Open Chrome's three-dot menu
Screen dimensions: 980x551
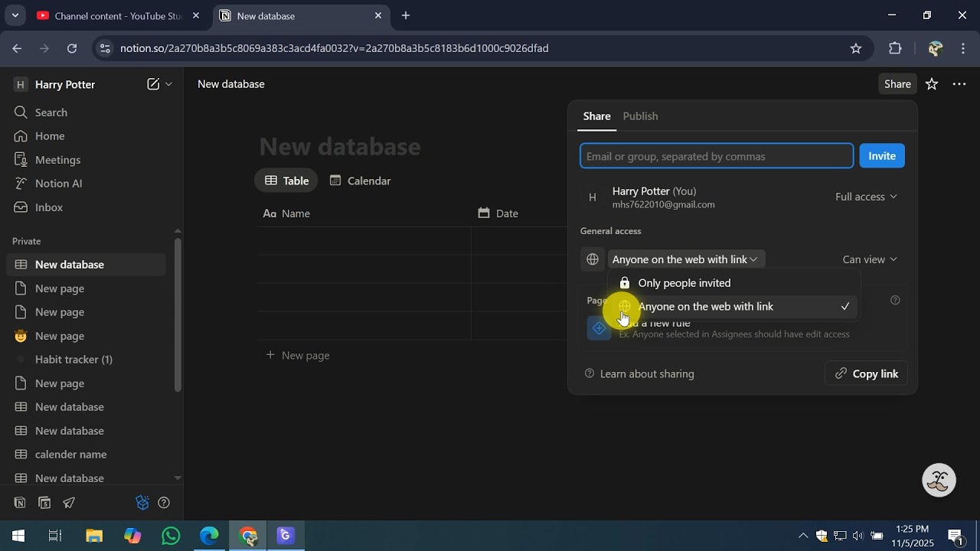coord(963,48)
